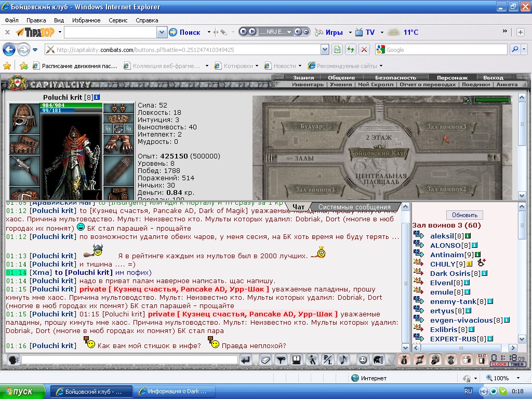Open the Умения link
The height and width of the screenshot is (399, 532).
341,85
